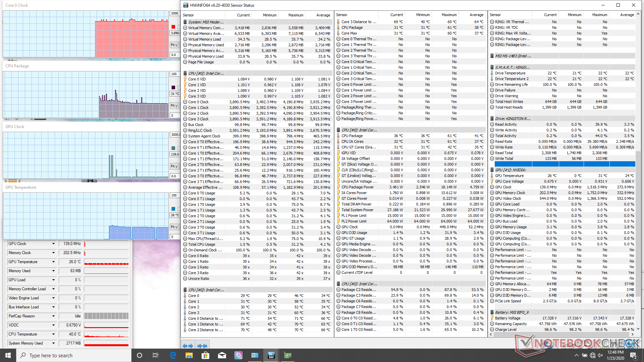The height and width of the screenshot is (362, 644).
Task: Expand the CPU Temperature sensor dropdown
Action: coord(53,334)
